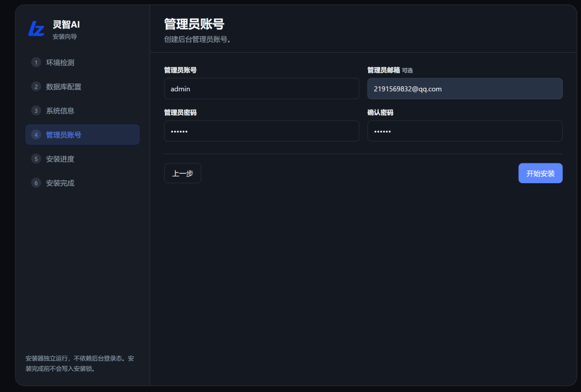
Task: Click the 安装向导 subtitle under logo
Action: (x=65, y=36)
